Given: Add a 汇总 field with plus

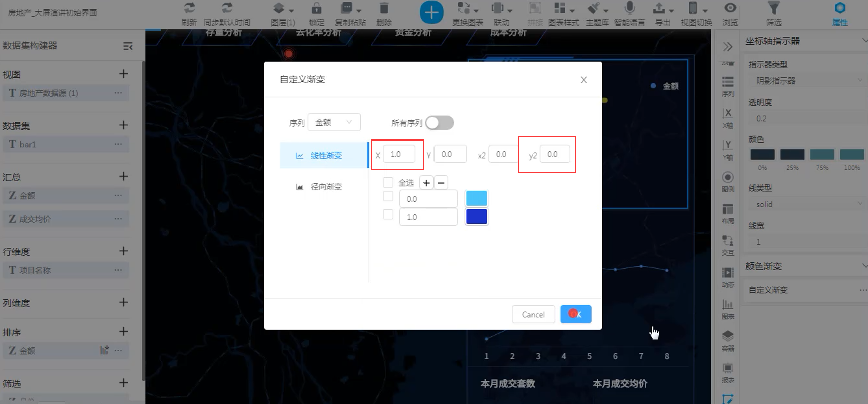Looking at the screenshot, I should (x=124, y=176).
